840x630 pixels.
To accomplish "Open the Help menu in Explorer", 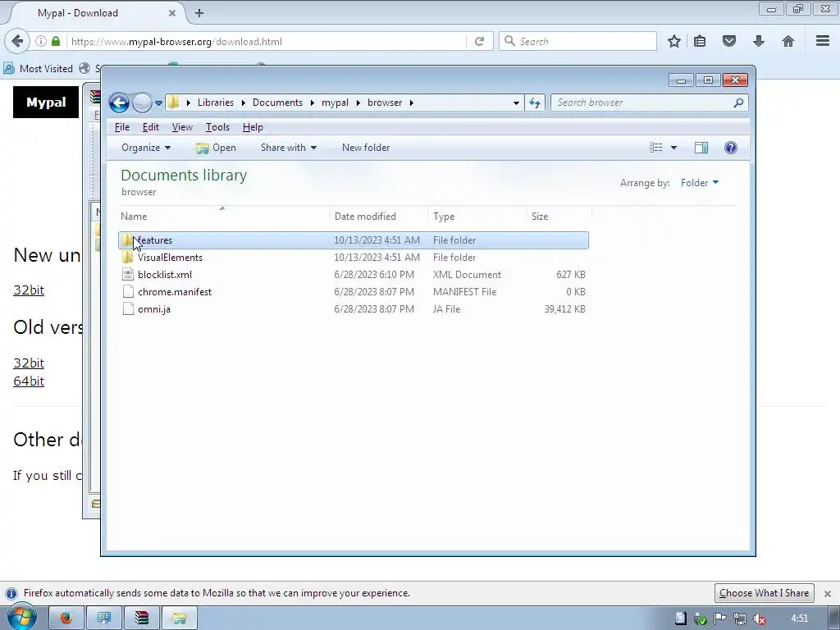I will coord(253,127).
